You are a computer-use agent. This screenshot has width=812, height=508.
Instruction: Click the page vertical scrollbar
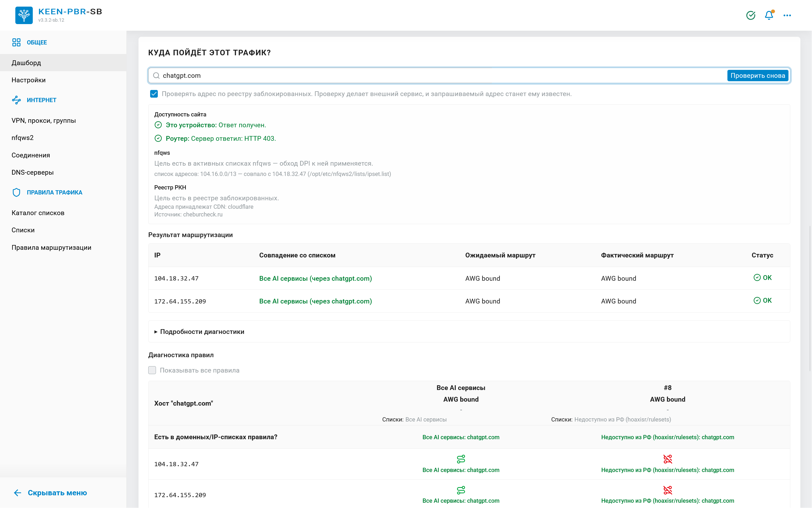(810, 299)
